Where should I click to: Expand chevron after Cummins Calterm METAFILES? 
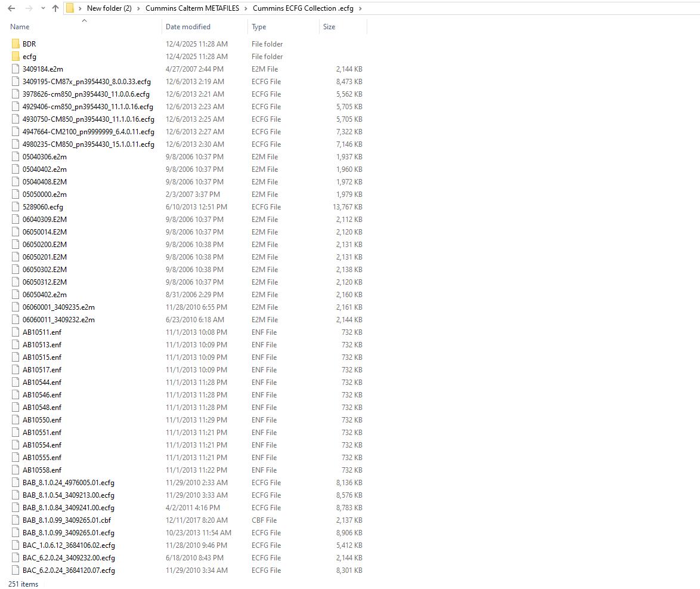[x=246, y=8]
